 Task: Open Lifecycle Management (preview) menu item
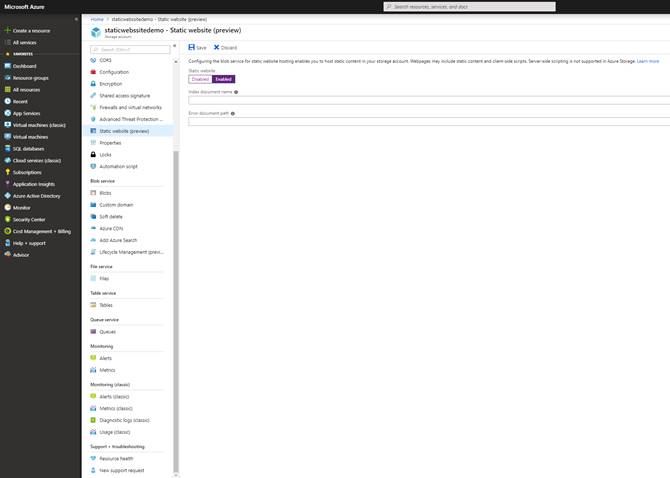tap(127, 252)
